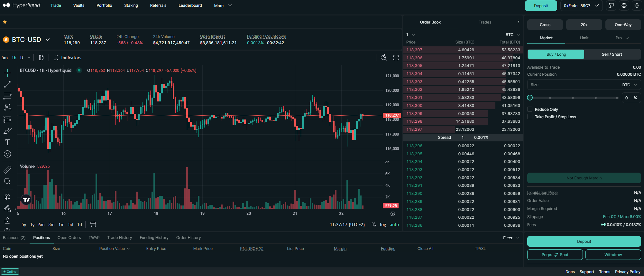Image resolution: width=644 pixels, height=276 pixels.
Task: Open order book options menu
Action: pyautogui.click(x=519, y=22)
